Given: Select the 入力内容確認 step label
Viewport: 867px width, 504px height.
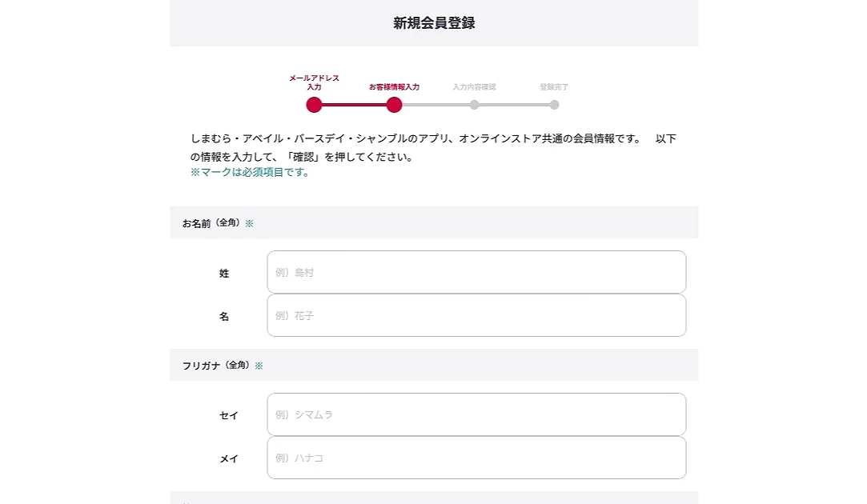Looking at the screenshot, I should [474, 86].
